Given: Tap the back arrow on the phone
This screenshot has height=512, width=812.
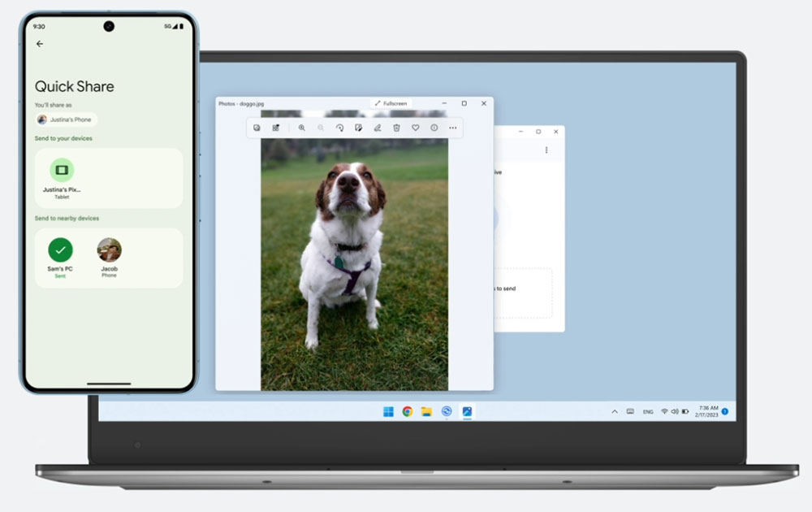Looking at the screenshot, I should coord(40,44).
